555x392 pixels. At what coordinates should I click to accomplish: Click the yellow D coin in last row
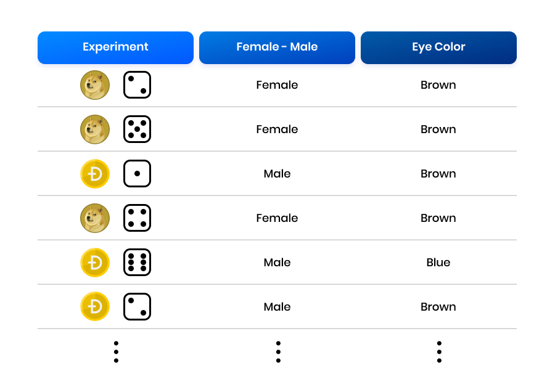[x=95, y=307]
